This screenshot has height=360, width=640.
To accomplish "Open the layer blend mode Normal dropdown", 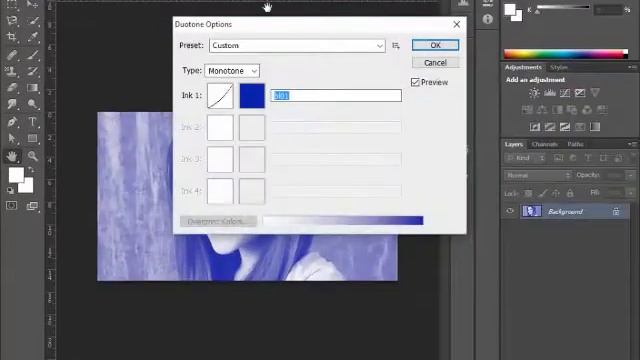I will pos(537,176).
